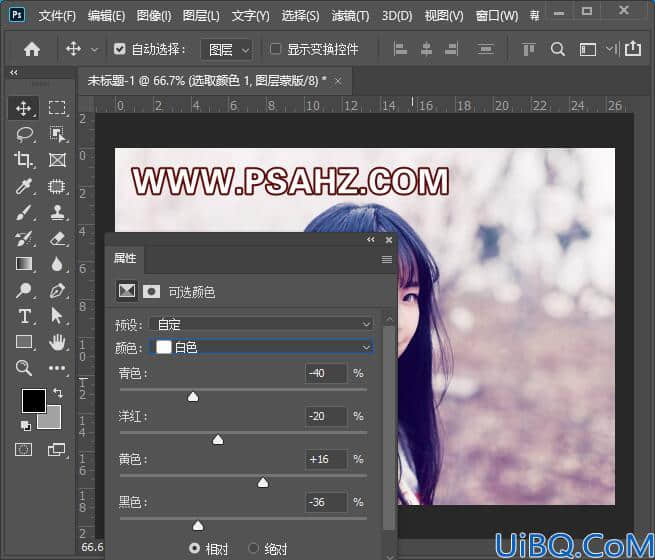Open the workspace switcher icon
The height and width of the screenshot is (560, 655).
pos(587,50)
